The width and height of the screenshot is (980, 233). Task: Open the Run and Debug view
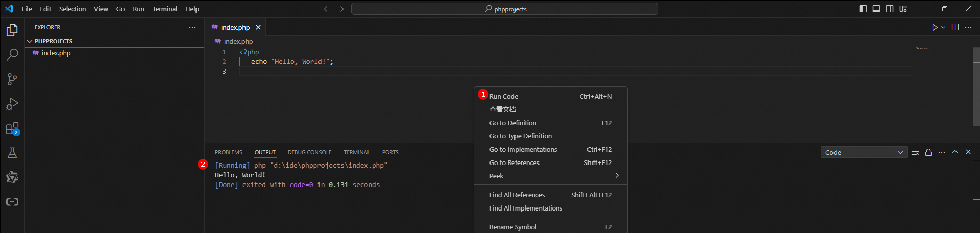(x=12, y=104)
